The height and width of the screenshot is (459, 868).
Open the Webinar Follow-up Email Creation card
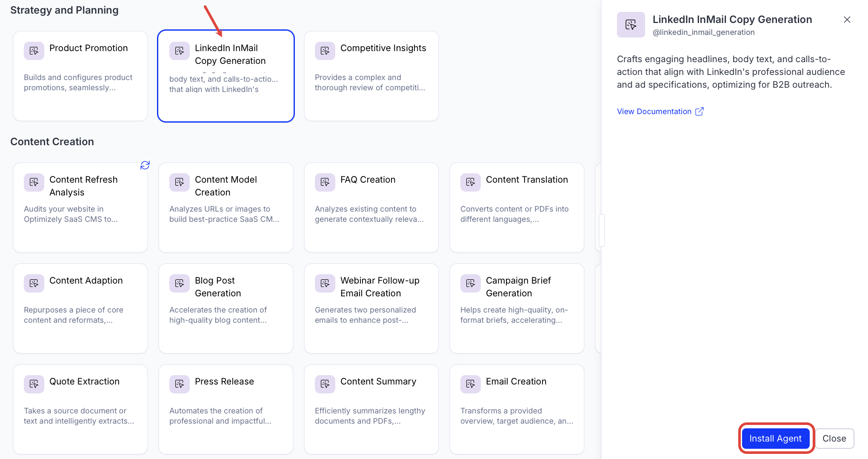tap(371, 309)
